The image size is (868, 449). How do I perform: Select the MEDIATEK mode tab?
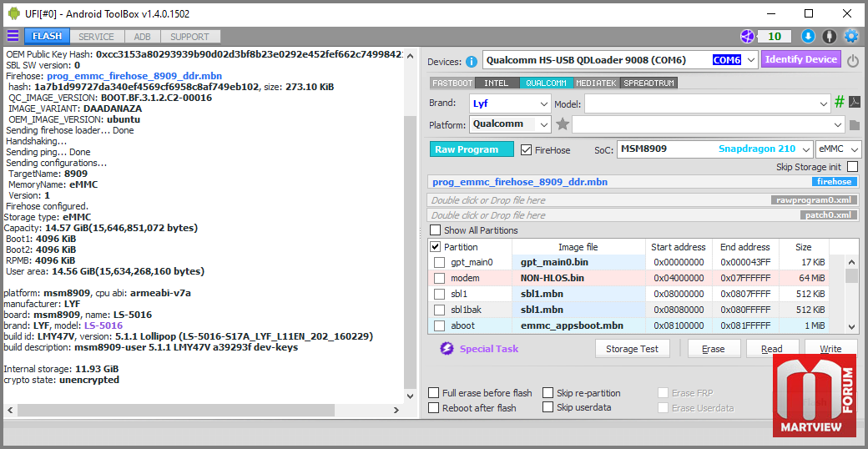point(597,83)
